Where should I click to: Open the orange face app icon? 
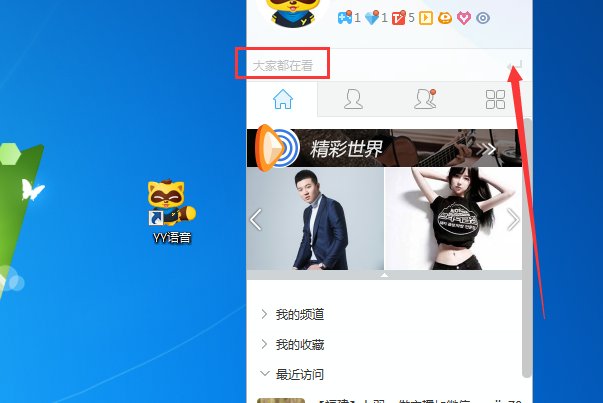[x=445, y=18]
